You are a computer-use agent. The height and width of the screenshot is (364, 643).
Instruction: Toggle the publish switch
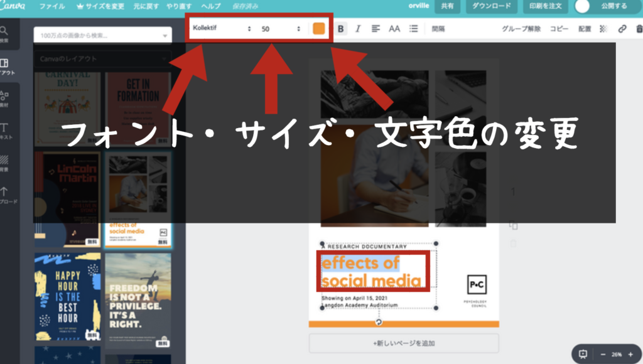[582, 6]
